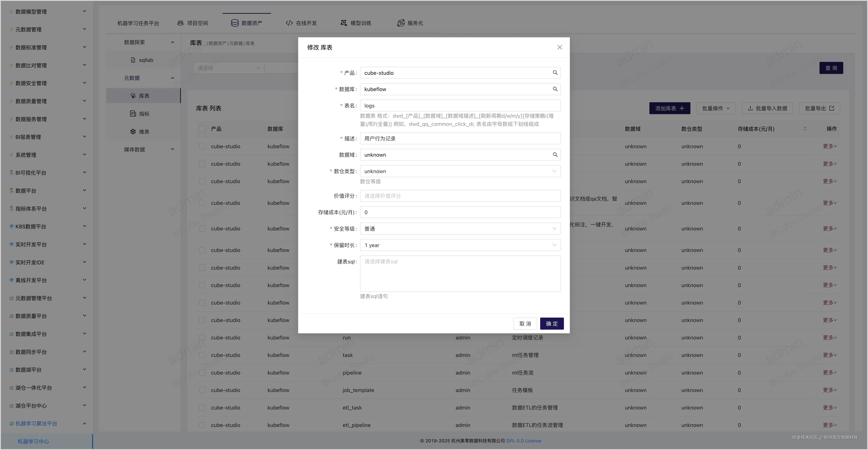Check the checkbox for the run table row

coord(202,337)
